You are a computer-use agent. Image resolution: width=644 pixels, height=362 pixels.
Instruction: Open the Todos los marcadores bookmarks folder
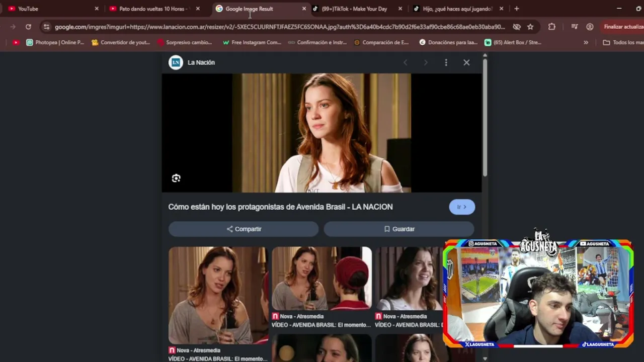coord(623,42)
